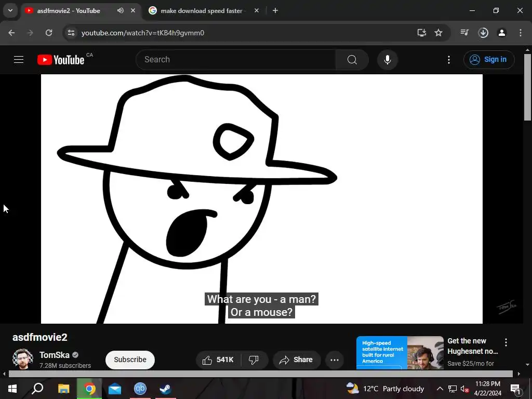Click the 'Get the new Hughesnet' ad title
This screenshot has width=532, height=399.
[473, 346]
